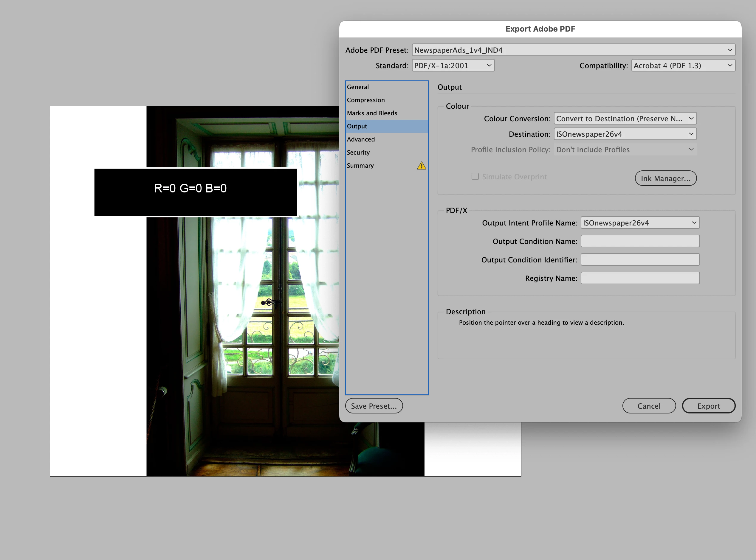Viewport: 756px width, 560px height.
Task: Open the Advanced section
Action: click(360, 139)
